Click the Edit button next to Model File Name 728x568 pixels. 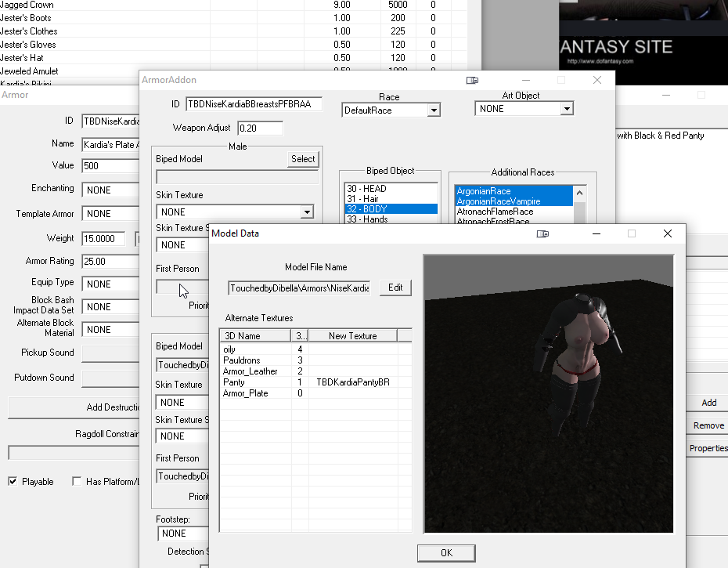click(395, 288)
